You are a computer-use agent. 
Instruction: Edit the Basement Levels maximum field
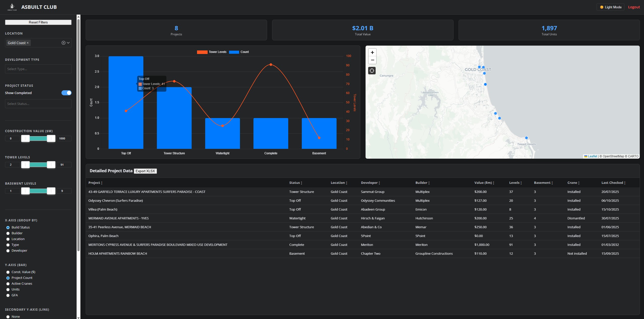click(64, 191)
